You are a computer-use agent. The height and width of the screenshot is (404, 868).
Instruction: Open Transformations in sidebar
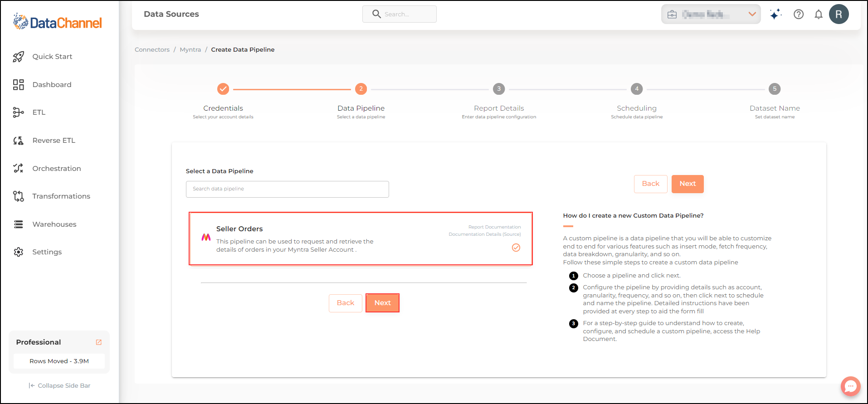point(61,196)
